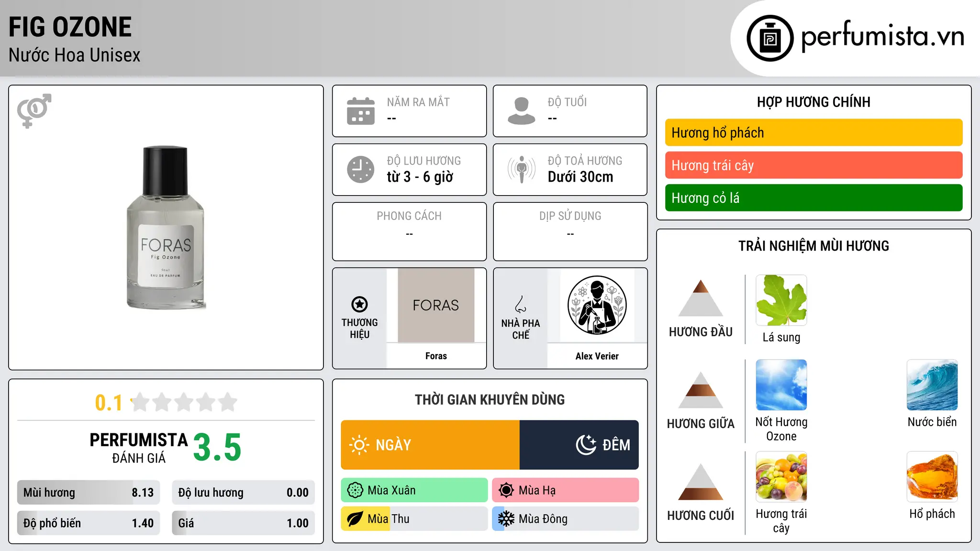Viewport: 980px width, 551px height.
Task: Click the Mùa Thu season bar
Action: [x=414, y=519]
